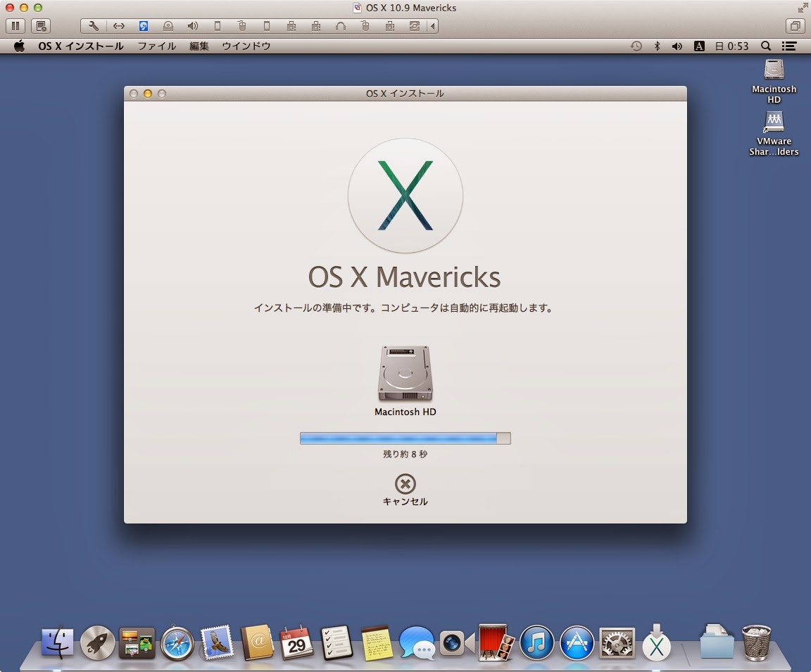Image resolution: width=811 pixels, height=672 pixels.
Task: Open Mission Control in the Dock
Action: tap(137, 642)
